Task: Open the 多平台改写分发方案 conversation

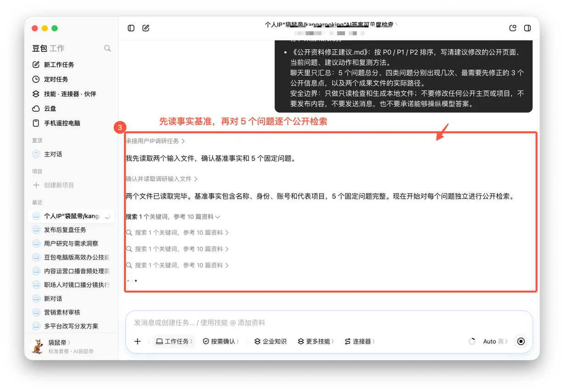Action: tap(71, 326)
